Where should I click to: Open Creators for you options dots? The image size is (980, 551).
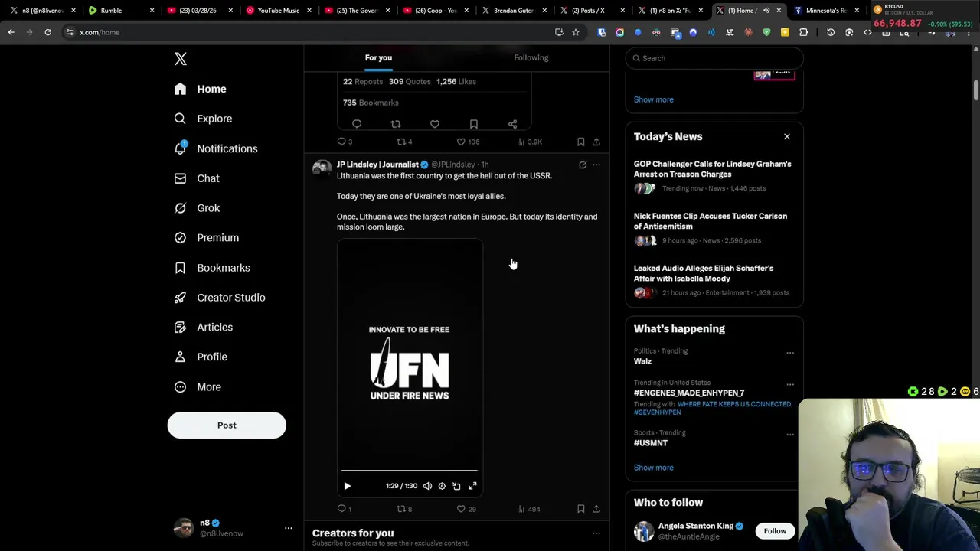point(596,533)
